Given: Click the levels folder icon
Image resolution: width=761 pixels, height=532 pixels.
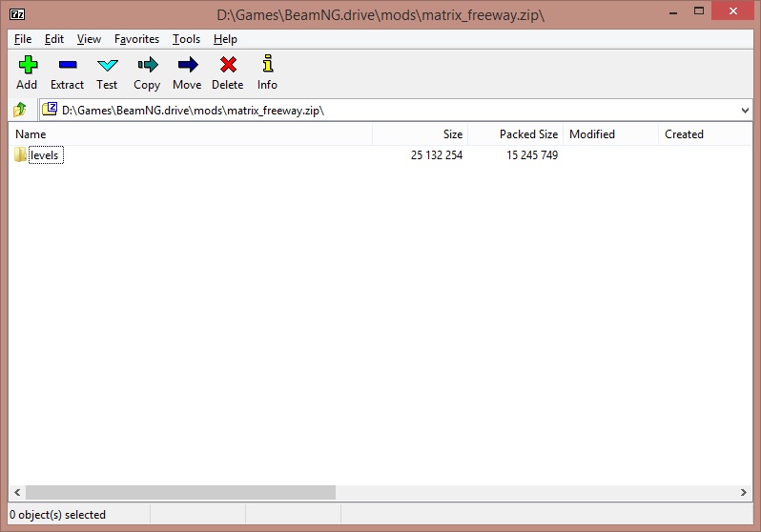Looking at the screenshot, I should 20,154.
